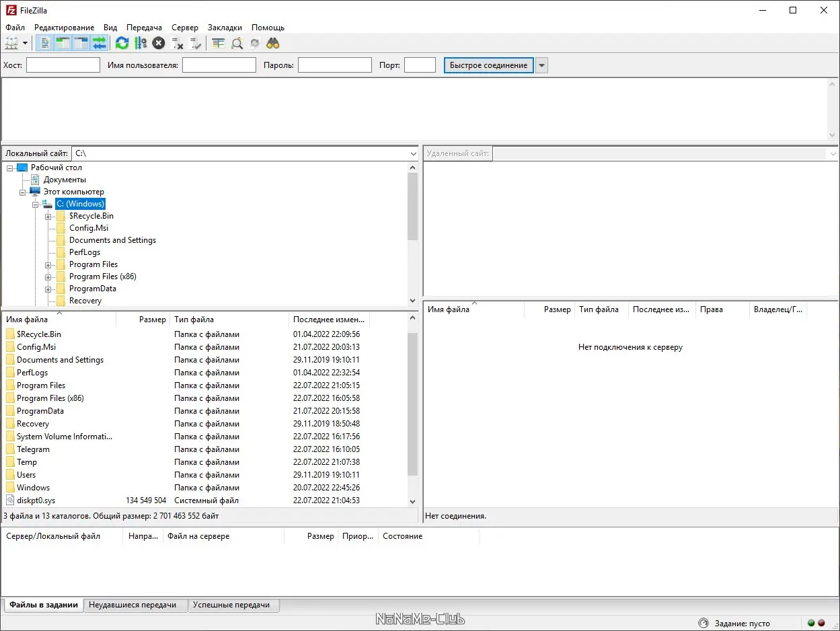This screenshot has width=840, height=631.
Task: Disconnect from the current server
Action: [x=178, y=43]
